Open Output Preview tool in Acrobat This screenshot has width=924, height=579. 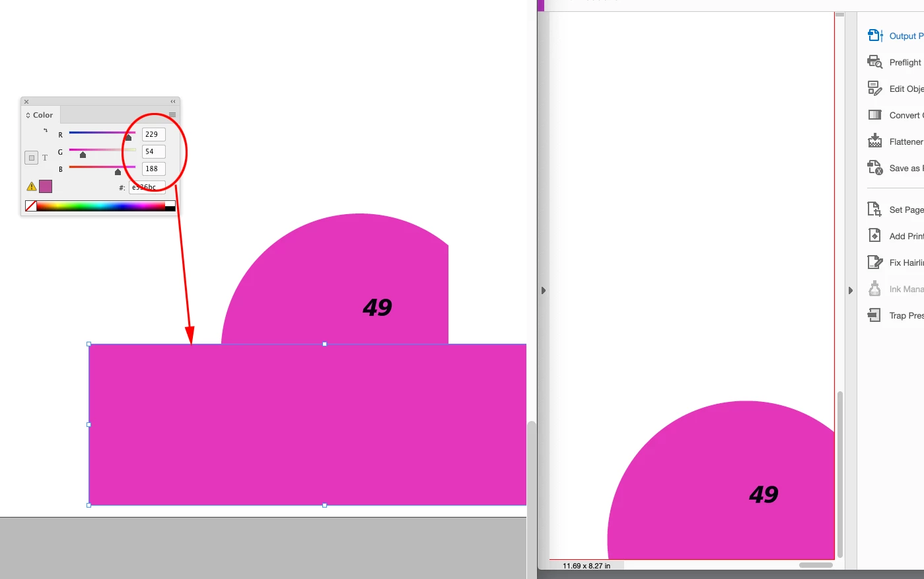coord(895,36)
